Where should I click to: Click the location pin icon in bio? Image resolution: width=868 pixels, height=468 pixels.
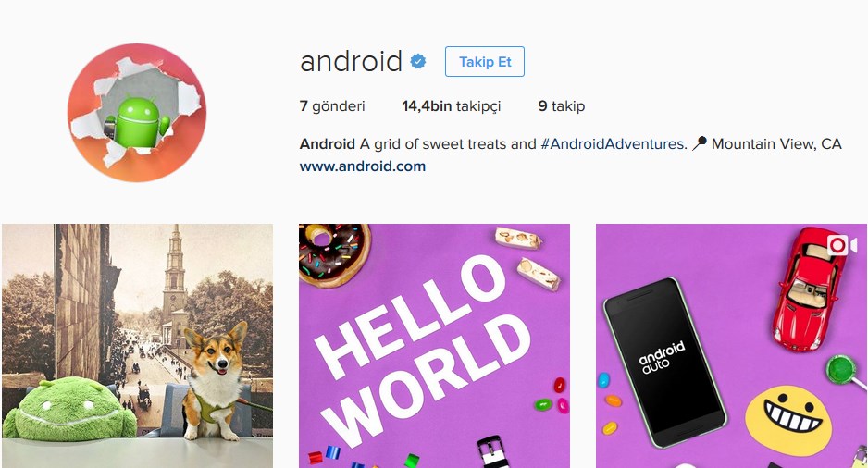click(700, 144)
